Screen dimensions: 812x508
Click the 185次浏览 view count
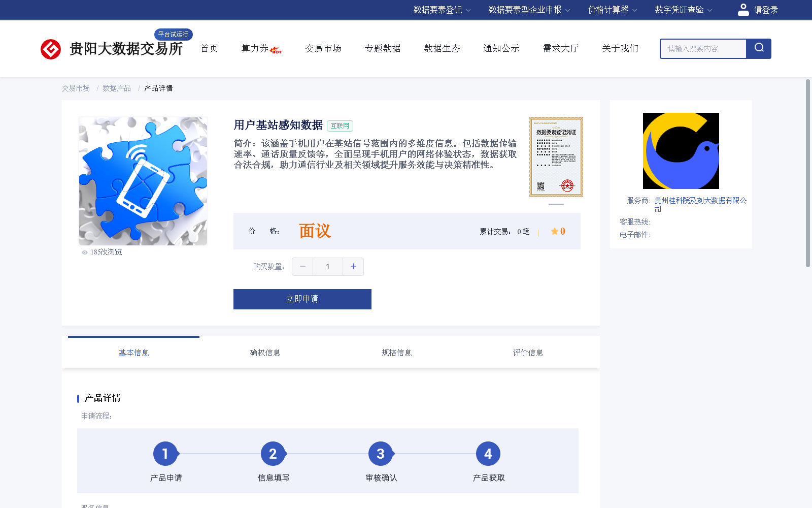point(106,252)
